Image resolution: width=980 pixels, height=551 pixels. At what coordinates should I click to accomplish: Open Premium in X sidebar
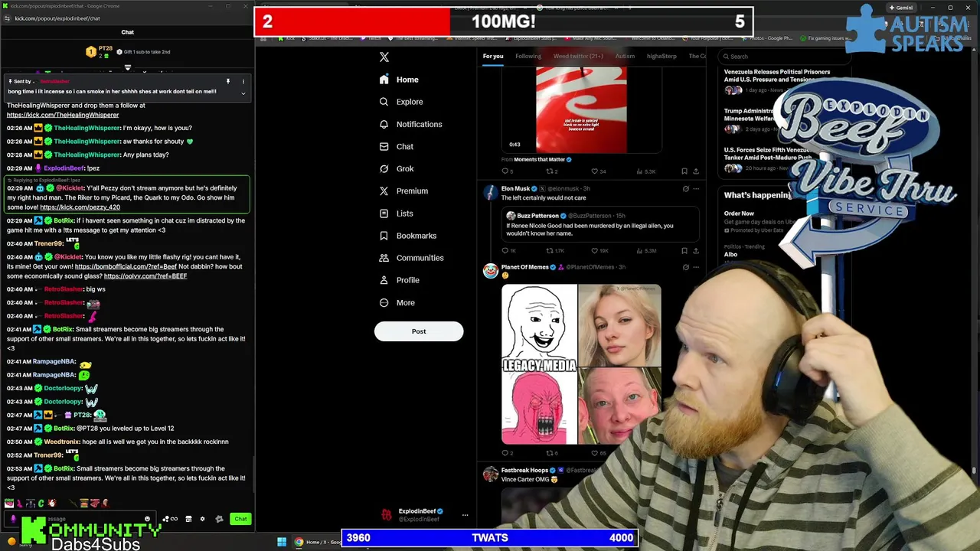(x=403, y=191)
